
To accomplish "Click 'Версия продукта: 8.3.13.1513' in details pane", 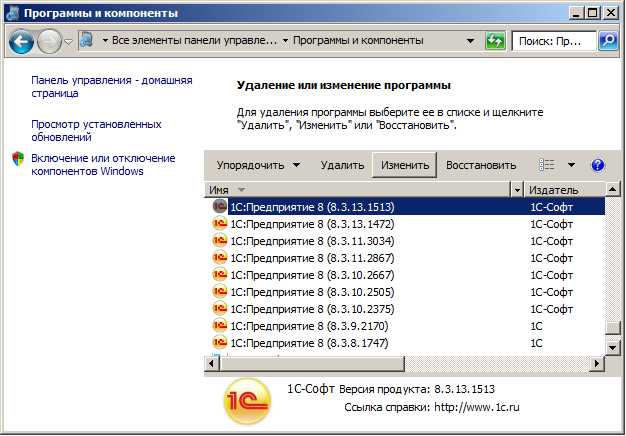I will [x=417, y=389].
